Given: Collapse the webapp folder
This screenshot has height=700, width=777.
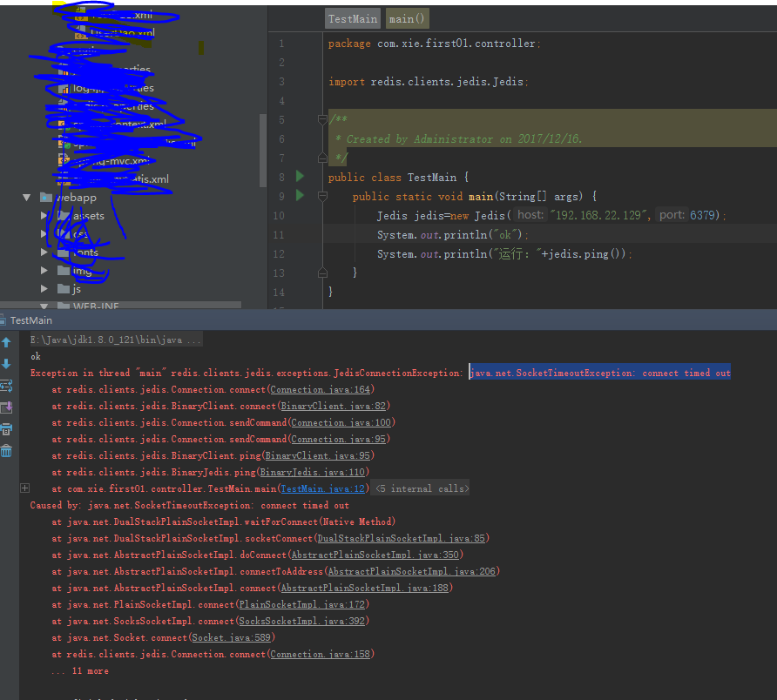Looking at the screenshot, I should coord(26,197).
